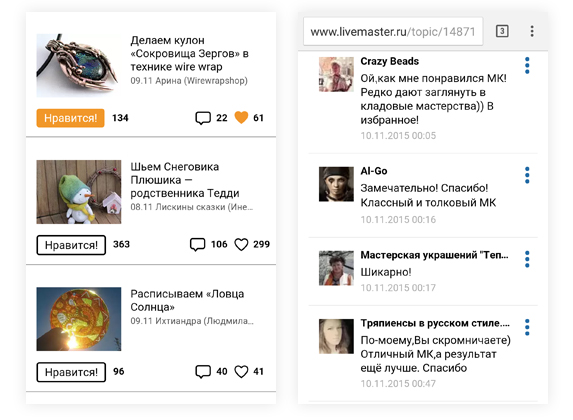573x420 pixels.
Task: Click the www.livemaster.ru address bar
Action: (393, 31)
